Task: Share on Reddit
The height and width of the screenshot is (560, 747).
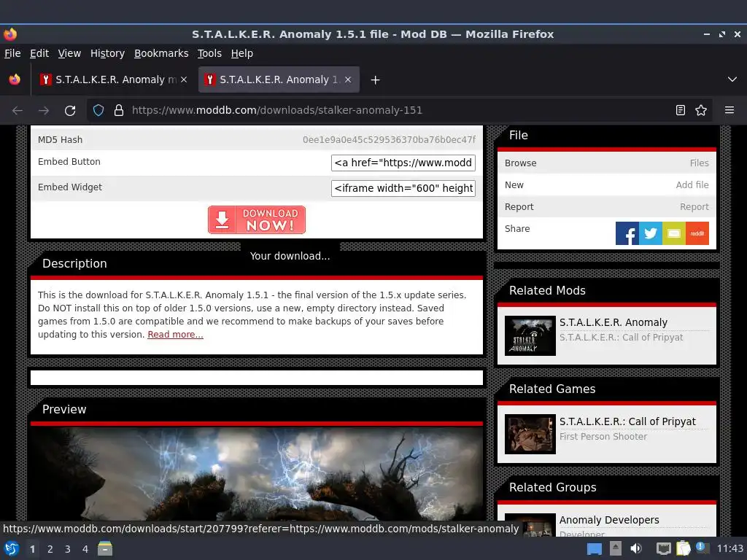Action: point(697,233)
